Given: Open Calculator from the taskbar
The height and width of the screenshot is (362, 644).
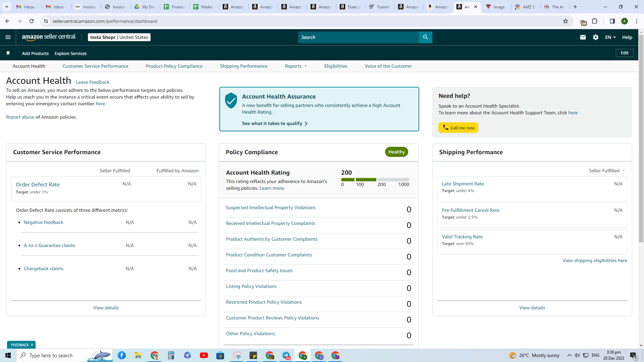Looking at the screenshot, I should [x=171, y=355].
